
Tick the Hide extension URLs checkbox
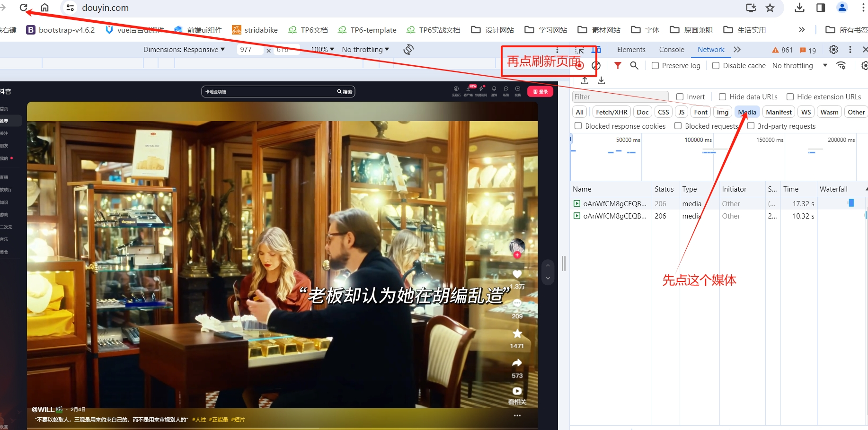790,97
